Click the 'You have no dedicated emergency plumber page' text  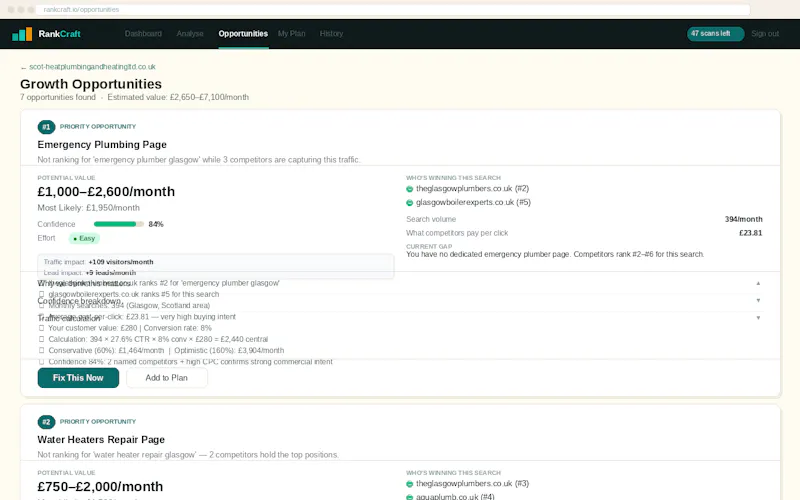click(x=555, y=254)
